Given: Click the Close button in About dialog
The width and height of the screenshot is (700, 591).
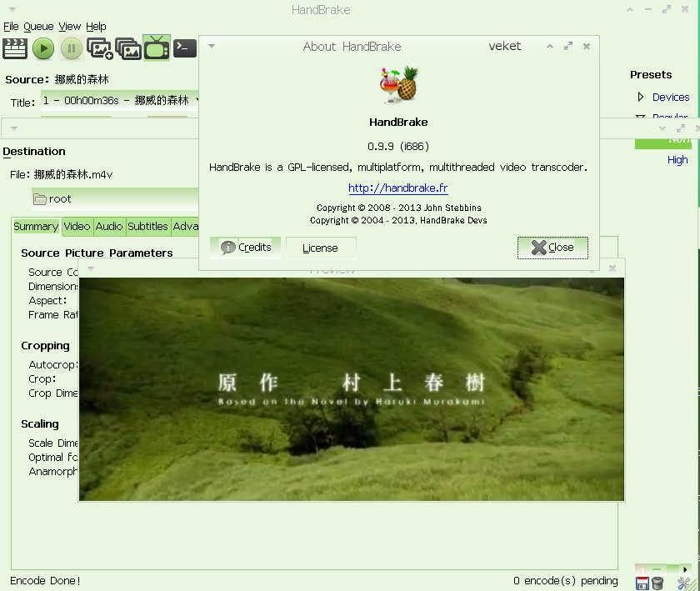Looking at the screenshot, I should [x=552, y=248].
